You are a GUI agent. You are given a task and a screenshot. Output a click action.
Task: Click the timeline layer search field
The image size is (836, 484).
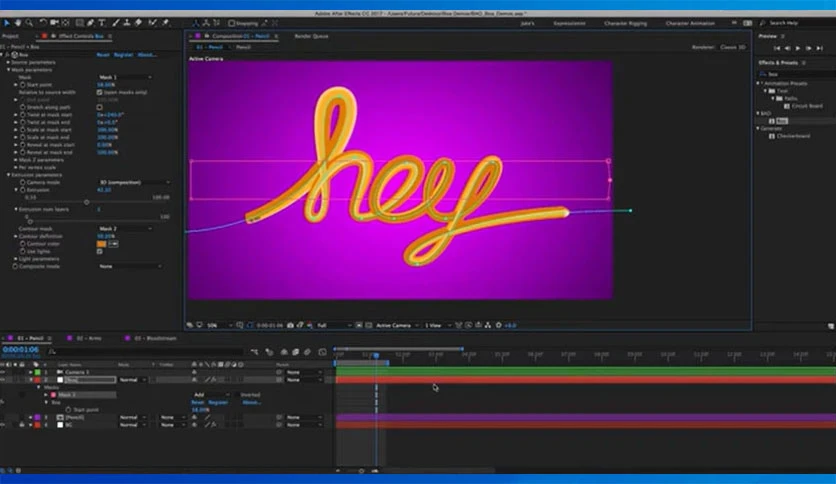coord(144,352)
